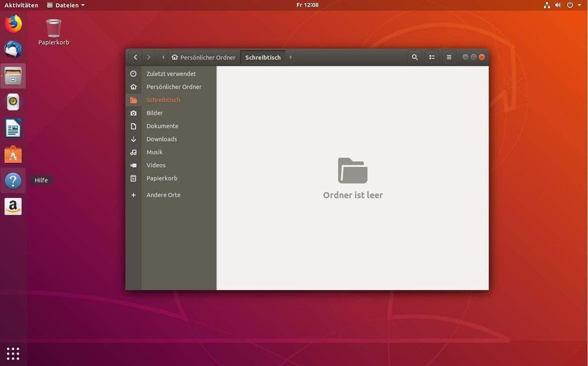Start the Amazon launcher in the dock
The width and height of the screenshot is (588, 366).
pyautogui.click(x=13, y=206)
